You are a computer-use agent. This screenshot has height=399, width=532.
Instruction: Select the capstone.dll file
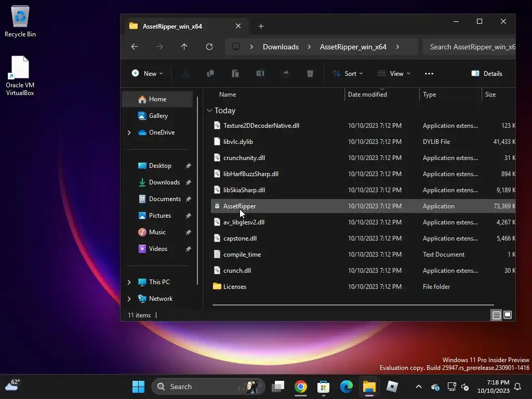point(363,238)
